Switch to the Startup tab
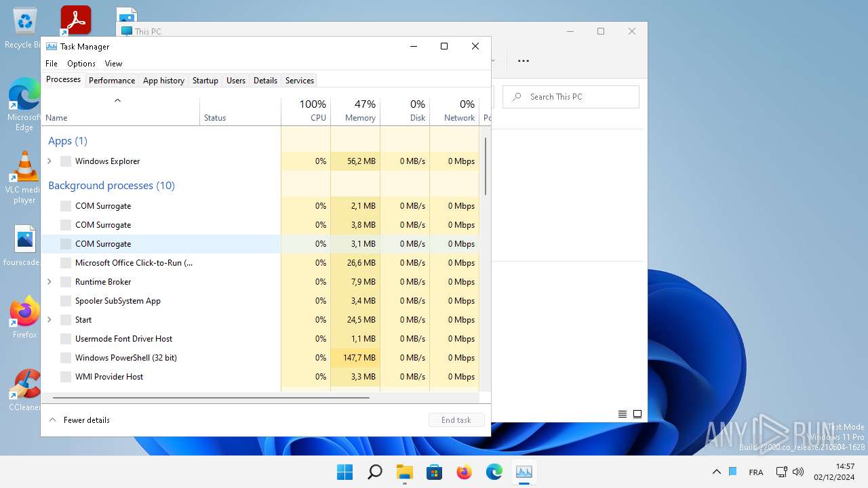 tap(205, 81)
